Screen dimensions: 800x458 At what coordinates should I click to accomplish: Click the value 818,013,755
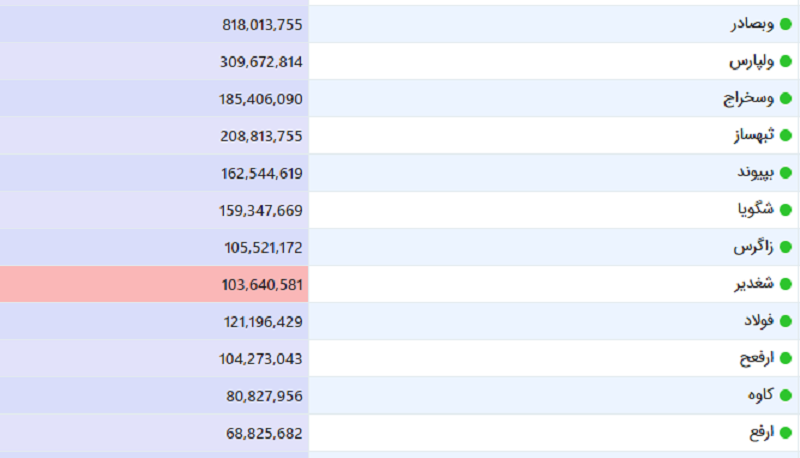click(262, 24)
